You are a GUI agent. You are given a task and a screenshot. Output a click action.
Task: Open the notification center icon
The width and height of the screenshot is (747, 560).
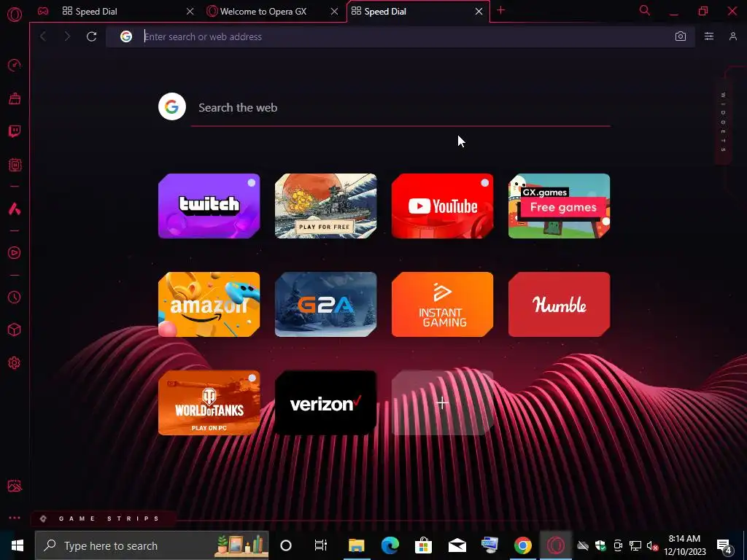coord(724,546)
